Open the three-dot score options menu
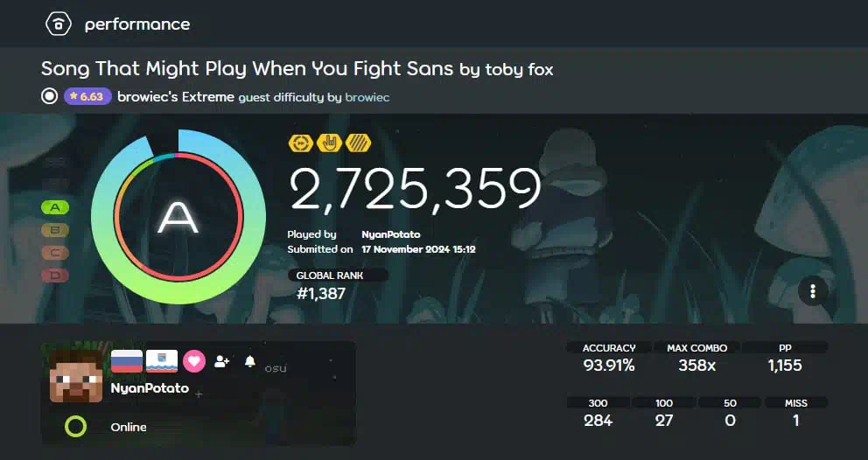The image size is (868, 460). [813, 291]
